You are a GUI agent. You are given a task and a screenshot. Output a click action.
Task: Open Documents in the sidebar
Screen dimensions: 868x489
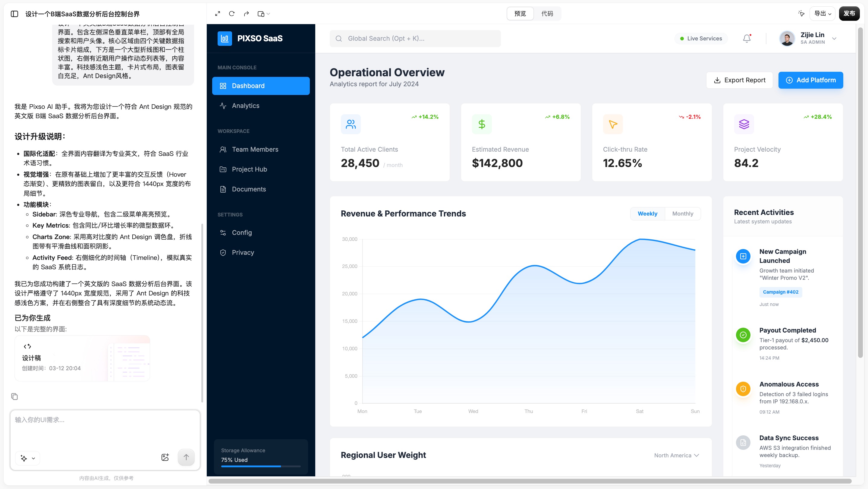tap(261, 189)
